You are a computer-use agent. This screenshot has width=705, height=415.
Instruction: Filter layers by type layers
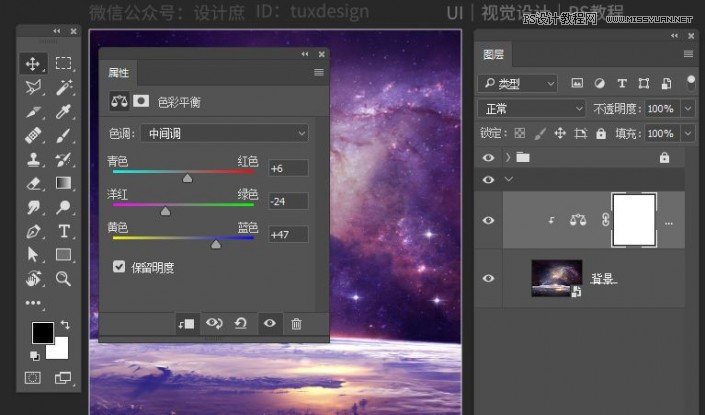point(622,83)
